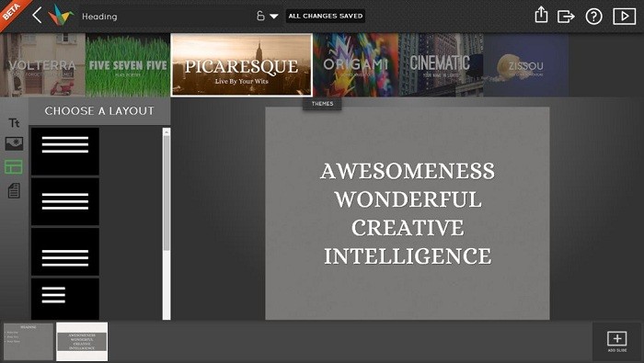
Task: Open the text Tt tool
Action: point(14,122)
